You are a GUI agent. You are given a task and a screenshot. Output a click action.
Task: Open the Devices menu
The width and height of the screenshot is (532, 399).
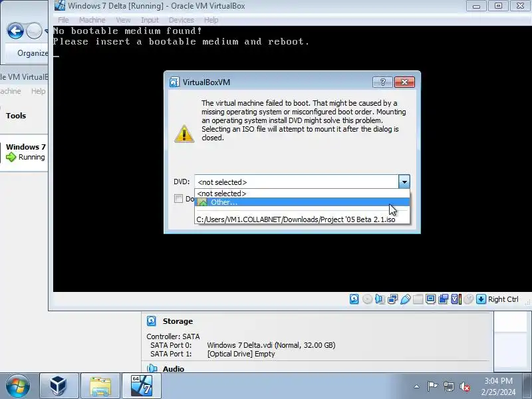coord(181,20)
